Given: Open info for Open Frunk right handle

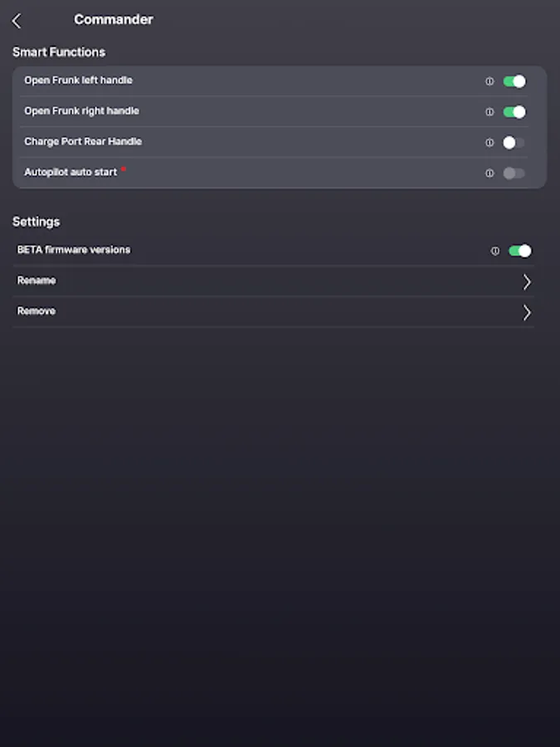Looking at the screenshot, I should [x=489, y=112].
